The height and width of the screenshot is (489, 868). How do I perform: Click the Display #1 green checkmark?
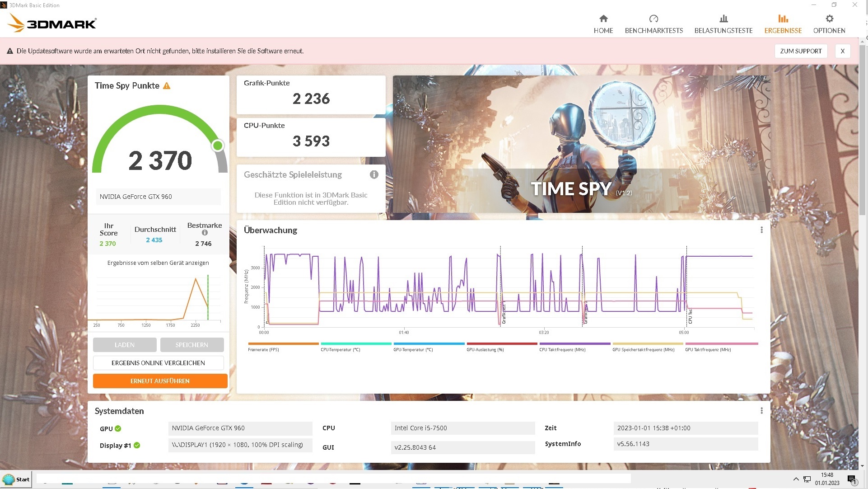137,445
